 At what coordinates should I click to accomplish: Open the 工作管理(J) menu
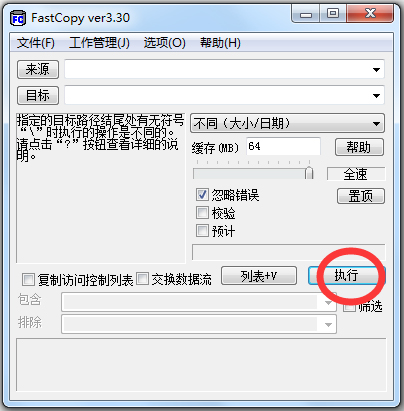coord(99,43)
